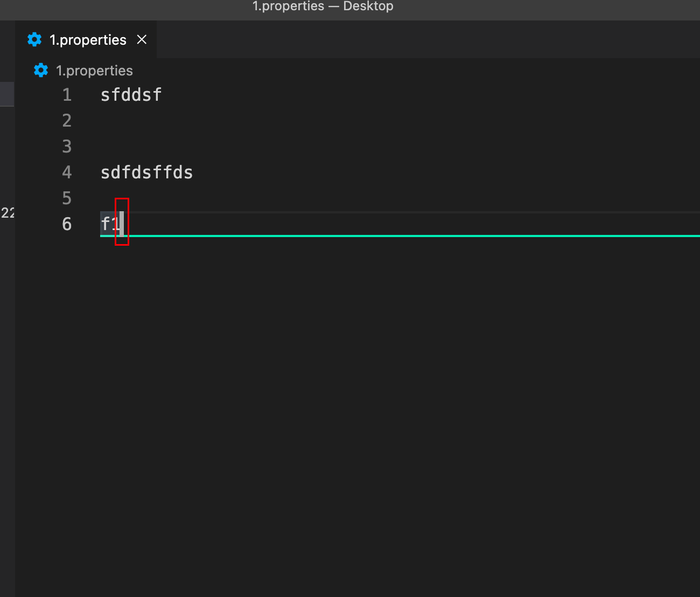This screenshot has height=597, width=700.
Task: Click line number 6 next to f1
Action: tap(67, 224)
